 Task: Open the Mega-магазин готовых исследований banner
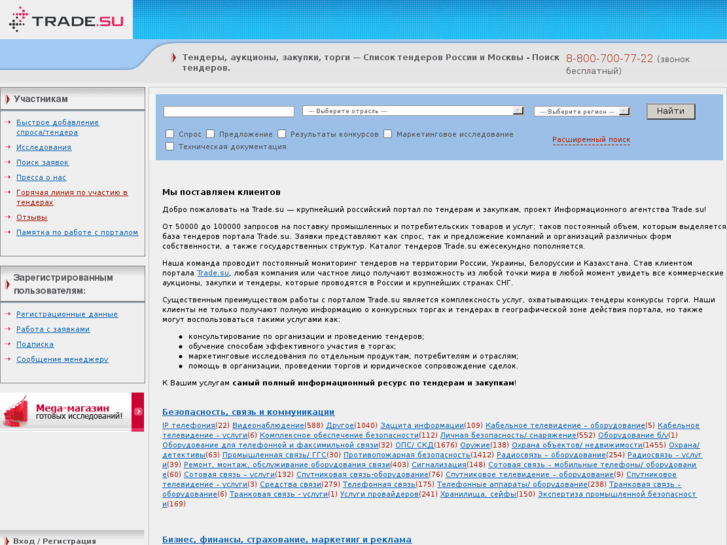point(72,412)
